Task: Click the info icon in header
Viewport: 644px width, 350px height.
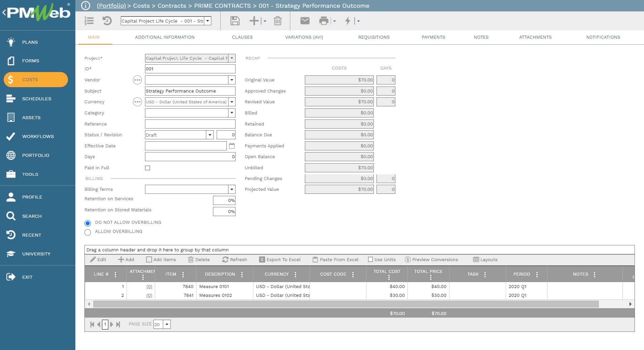Action: (86, 6)
